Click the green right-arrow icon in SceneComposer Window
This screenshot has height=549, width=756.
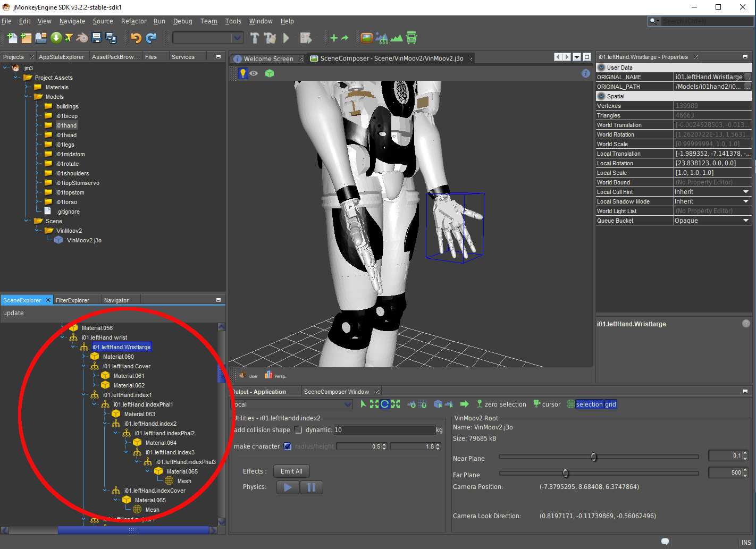click(465, 404)
